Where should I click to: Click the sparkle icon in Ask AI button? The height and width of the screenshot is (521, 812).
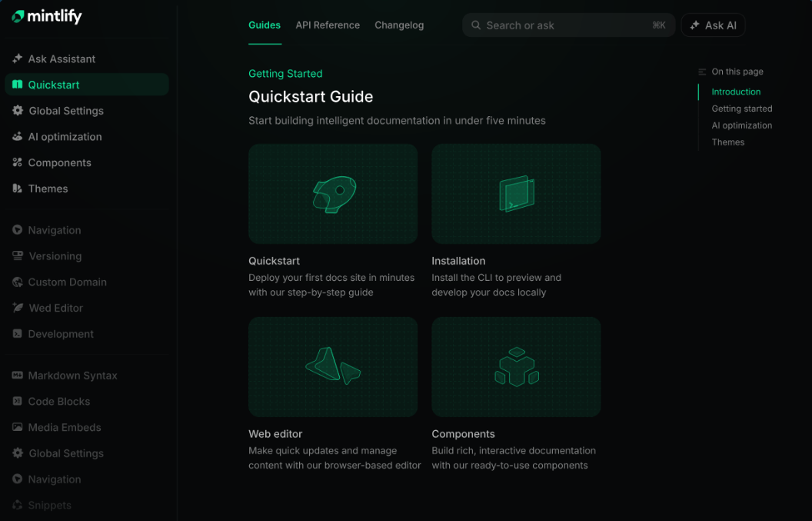[x=694, y=25]
